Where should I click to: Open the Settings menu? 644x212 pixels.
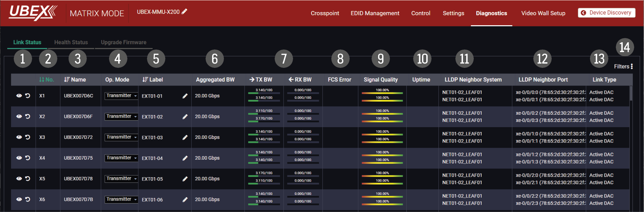coord(453,13)
